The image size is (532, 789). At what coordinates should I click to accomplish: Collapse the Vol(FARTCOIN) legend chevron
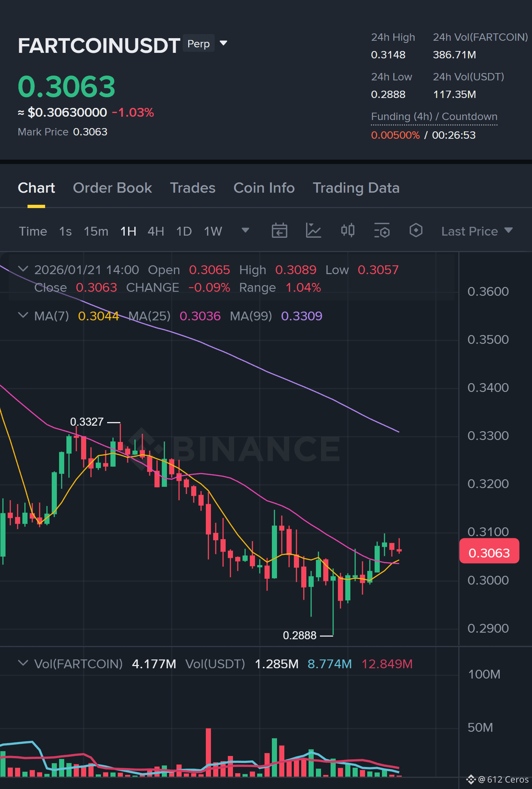coord(23,663)
